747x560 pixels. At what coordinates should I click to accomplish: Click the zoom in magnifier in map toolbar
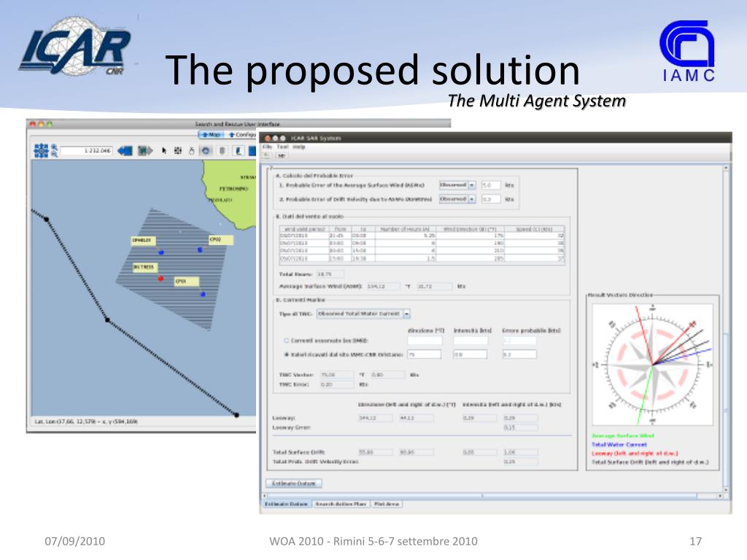[x=54, y=147]
